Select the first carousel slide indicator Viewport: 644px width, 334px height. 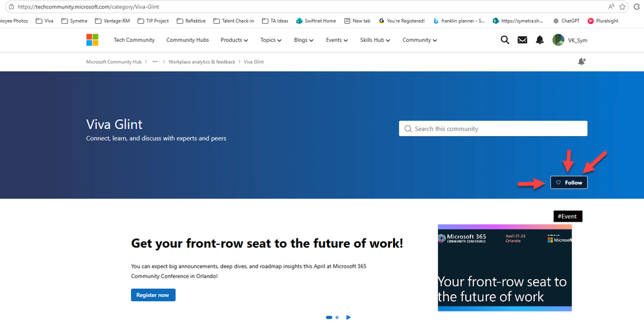[x=329, y=317]
